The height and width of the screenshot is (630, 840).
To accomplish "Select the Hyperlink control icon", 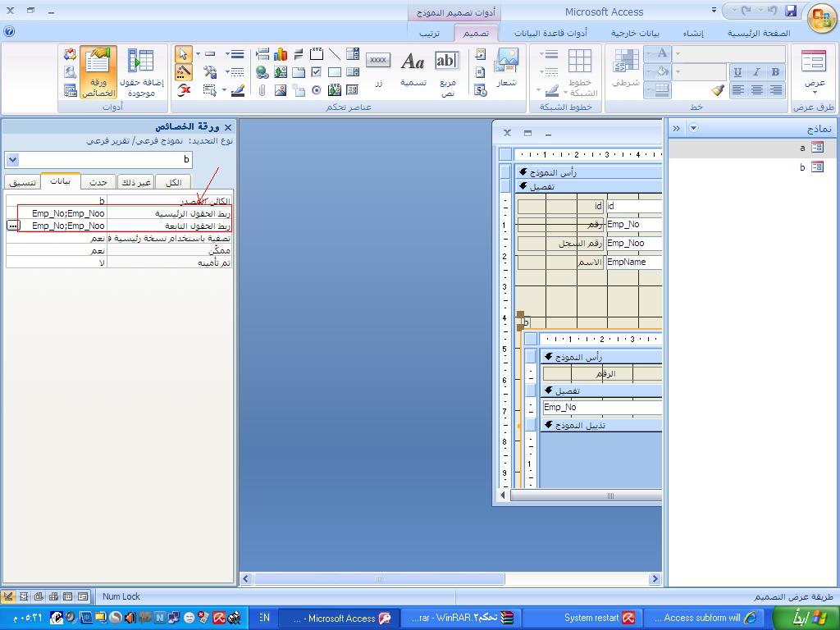I will pos(262,72).
